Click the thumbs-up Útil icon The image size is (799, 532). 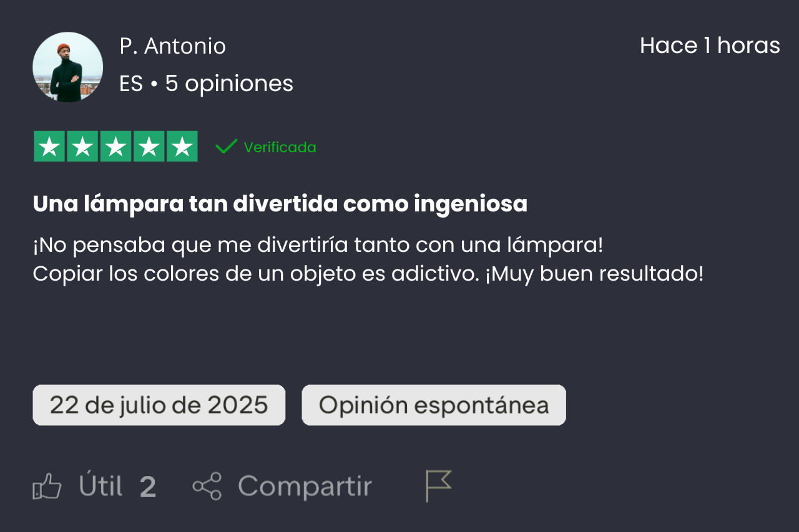[47, 486]
